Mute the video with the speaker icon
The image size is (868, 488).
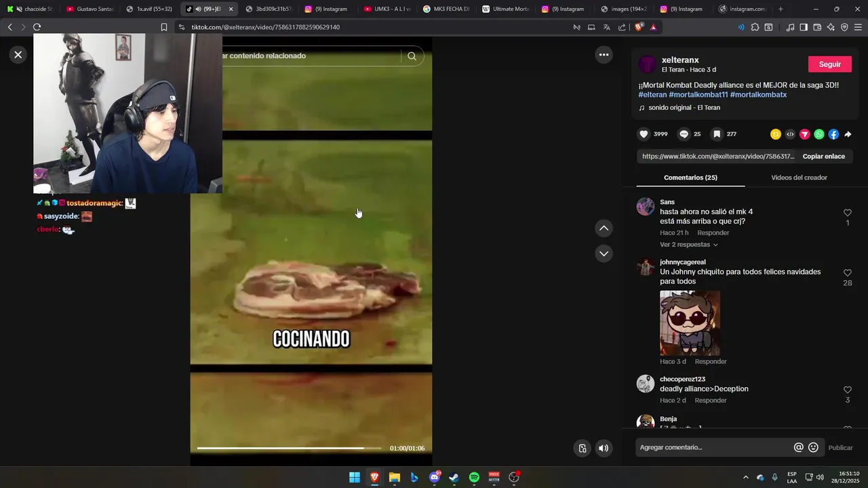click(x=604, y=448)
